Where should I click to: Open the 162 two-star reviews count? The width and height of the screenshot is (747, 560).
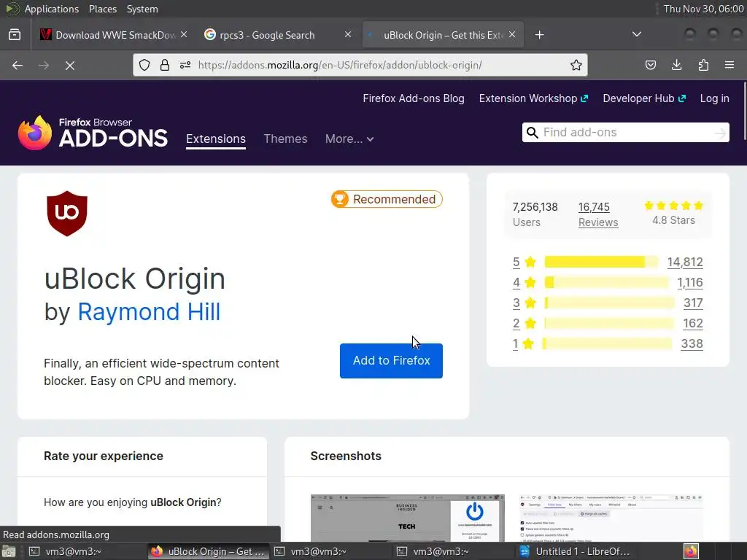(x=693, y=324)
